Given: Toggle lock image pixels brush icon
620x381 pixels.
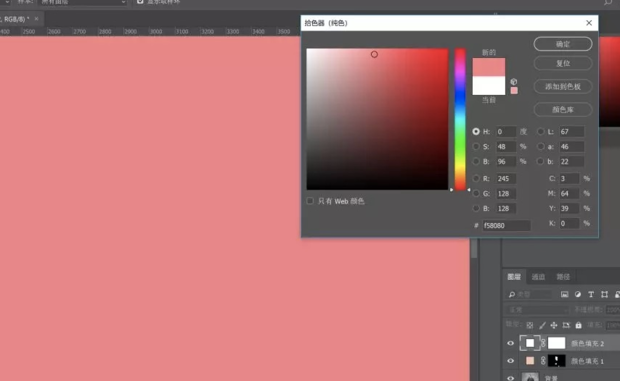Looking at the screenshot, I should tap(542, 325).
